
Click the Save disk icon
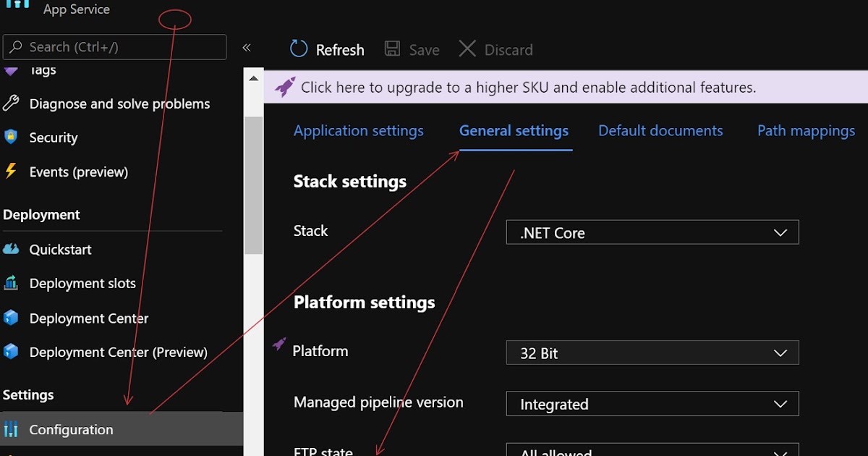(392, 48)
